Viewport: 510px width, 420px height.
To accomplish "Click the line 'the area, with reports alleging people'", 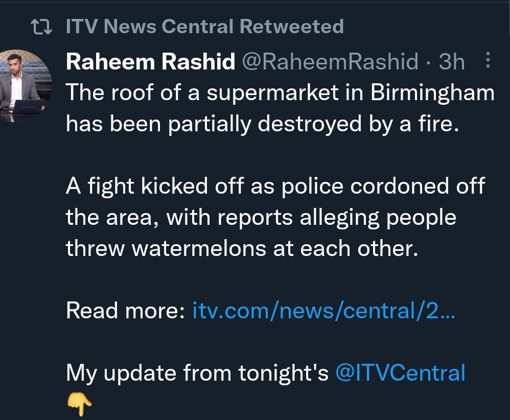I will 261,217.
